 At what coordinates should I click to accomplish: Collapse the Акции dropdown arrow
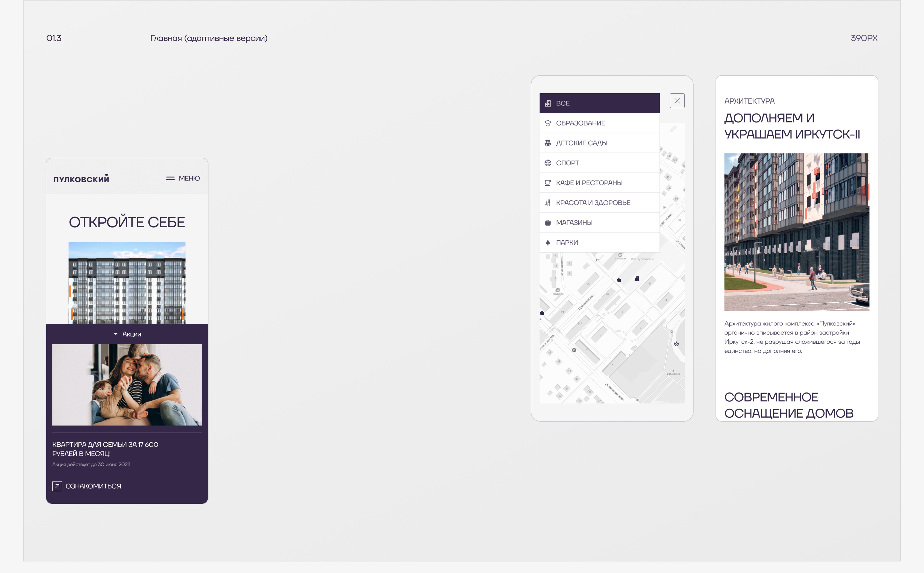(x=115, y=334)
